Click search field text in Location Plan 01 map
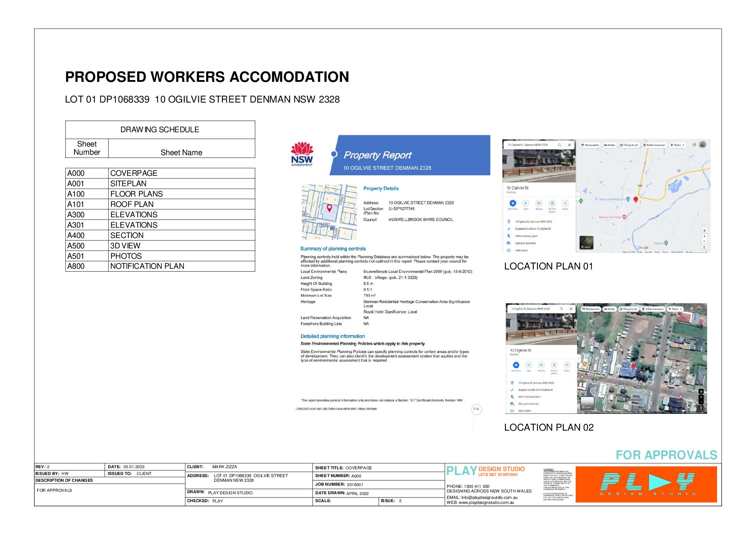The width and height of the screenshot is (756, 535). point(527,145)
